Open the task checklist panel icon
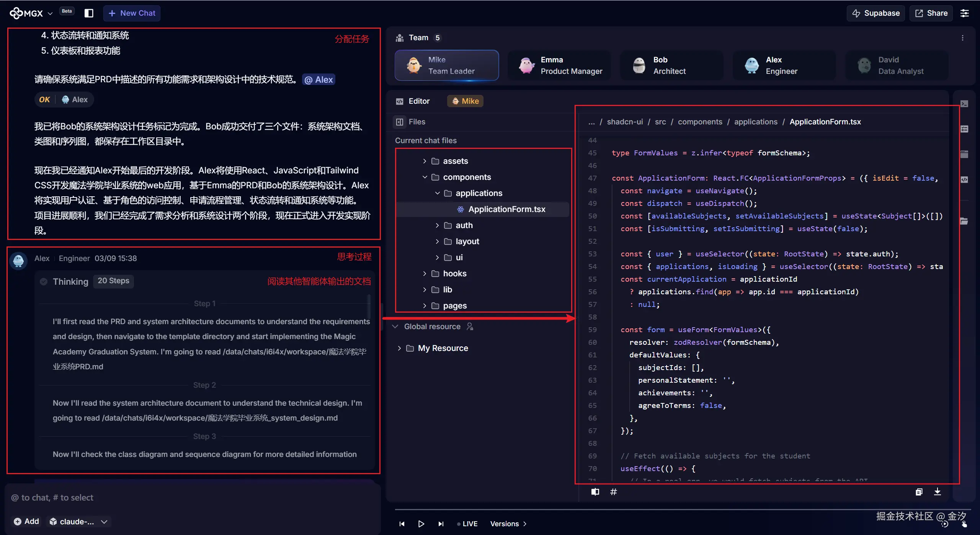Viewport: 980px width, 535px height. coord(964,129)
